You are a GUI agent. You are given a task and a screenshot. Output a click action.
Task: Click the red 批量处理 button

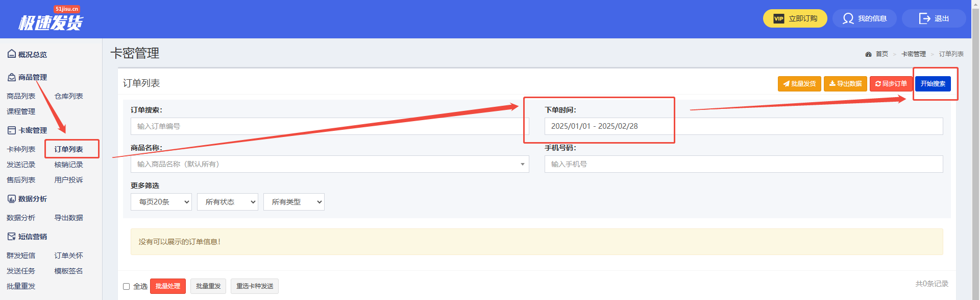point(168,286)
